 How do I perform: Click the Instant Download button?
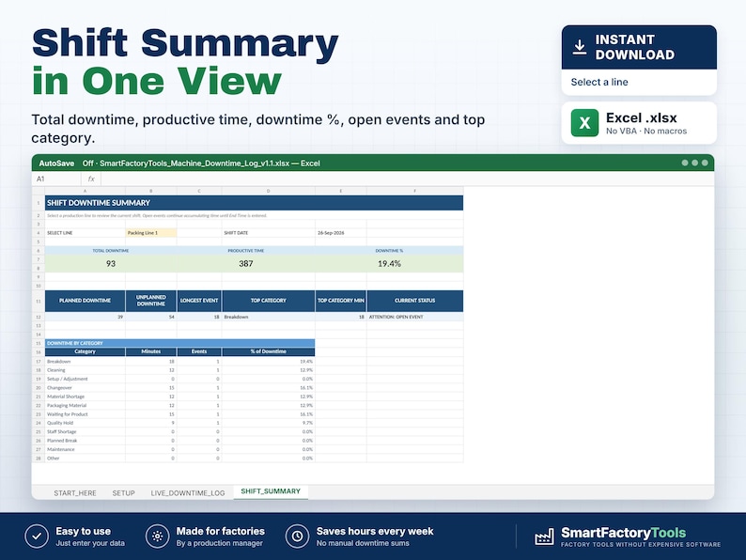639,47
